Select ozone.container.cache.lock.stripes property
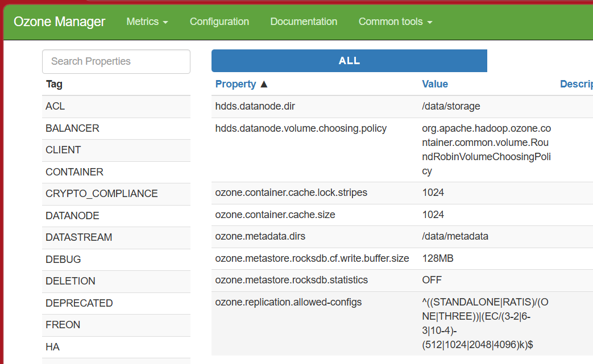This screenshot has width=593, height=364. pos(291,193)
